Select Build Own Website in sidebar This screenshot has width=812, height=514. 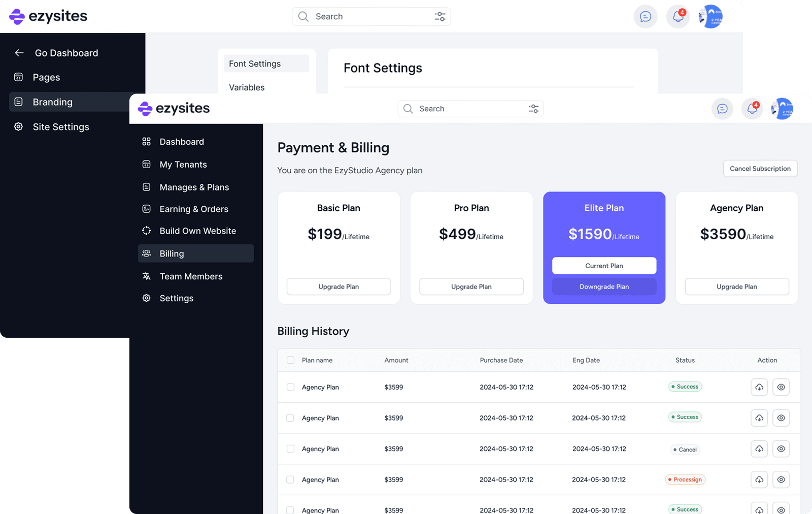coord(197,231)
